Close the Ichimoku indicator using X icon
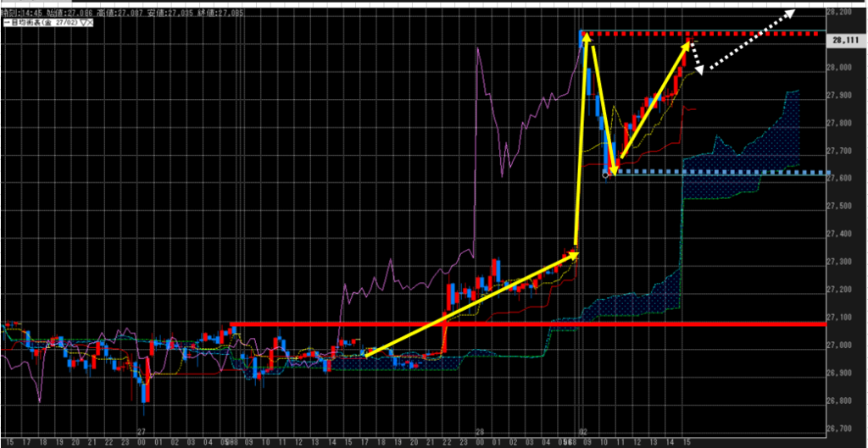Viewport: 868px width, 448px height. (x=91, y=23)
